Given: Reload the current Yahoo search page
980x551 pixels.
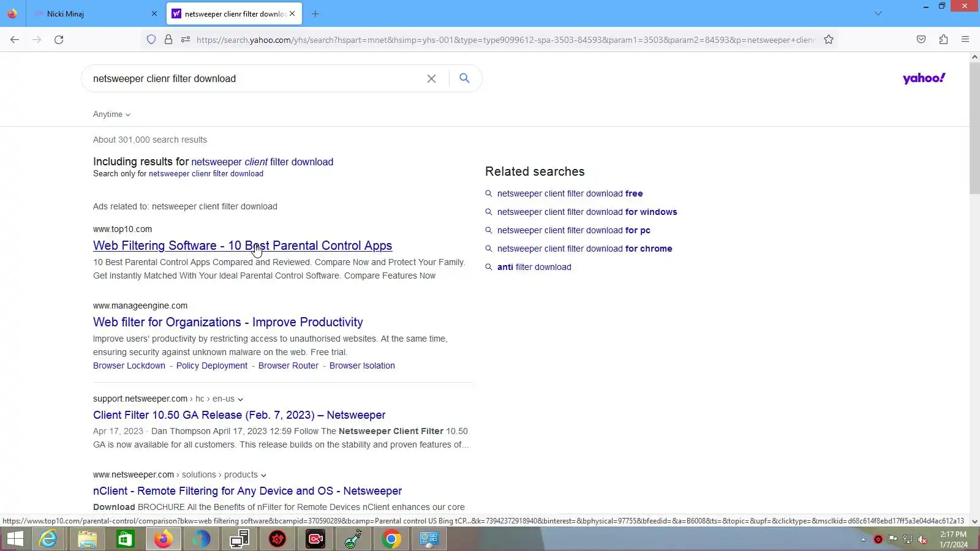Looking at the screenshot, I should click(59, 40).
